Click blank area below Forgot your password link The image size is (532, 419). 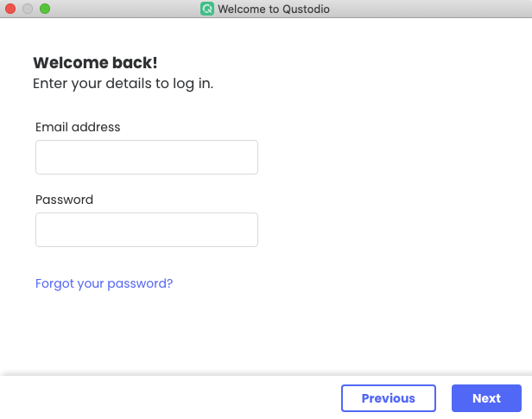point(173,333)
